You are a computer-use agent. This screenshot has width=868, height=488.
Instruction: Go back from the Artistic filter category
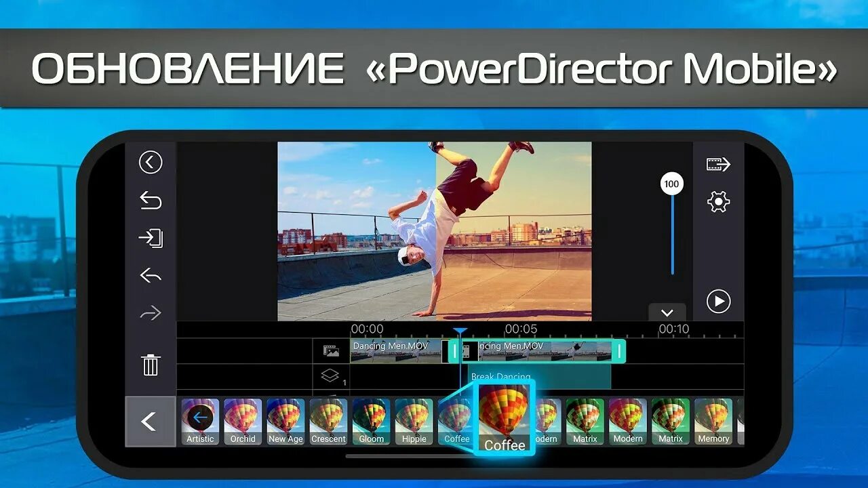[x=200, y=422]
